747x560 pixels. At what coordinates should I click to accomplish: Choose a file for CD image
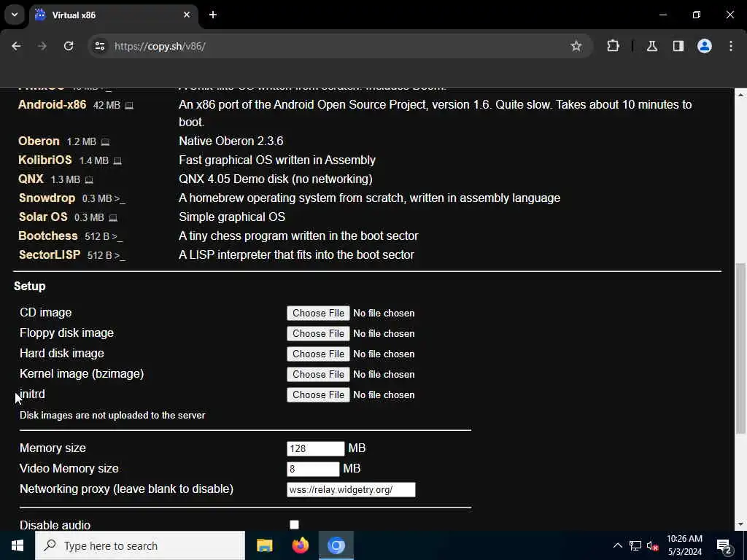click(318, 313)
